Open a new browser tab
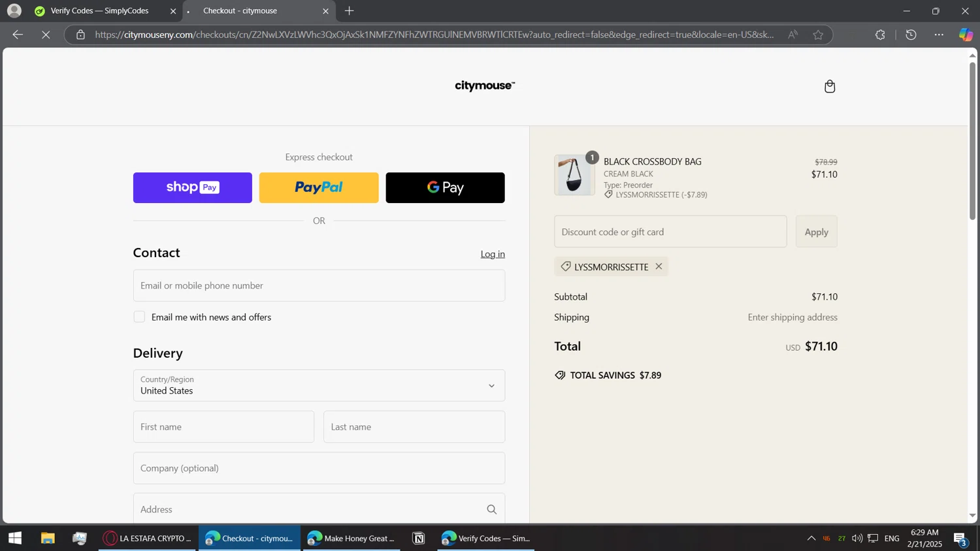 tap(350, 10)
